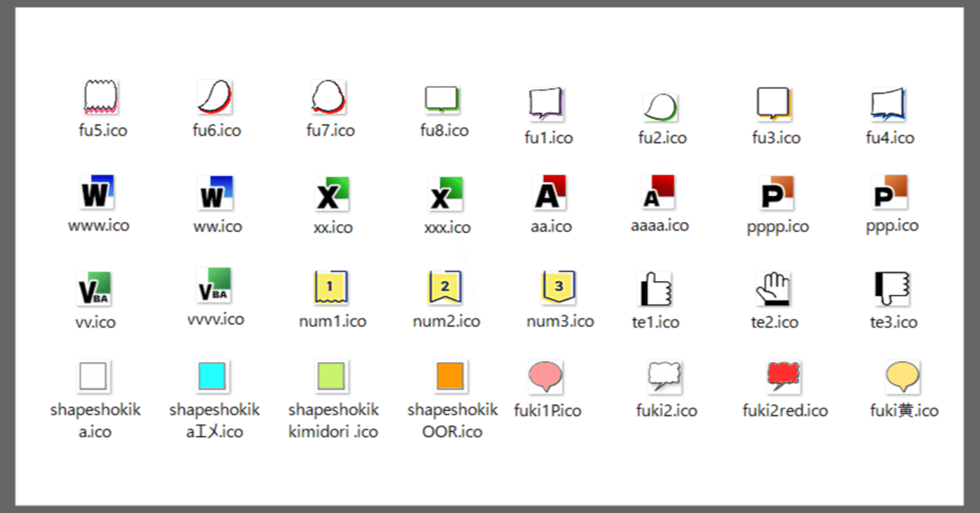Select the te2.ico open hand icon
This screenshot has height=513, width=980.
774,289
